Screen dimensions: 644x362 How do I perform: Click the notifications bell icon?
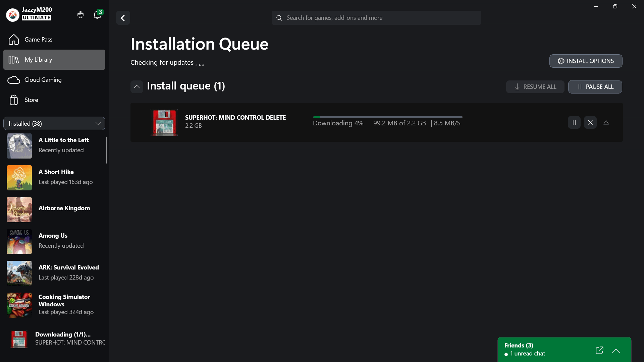click(x=97, y=15)
